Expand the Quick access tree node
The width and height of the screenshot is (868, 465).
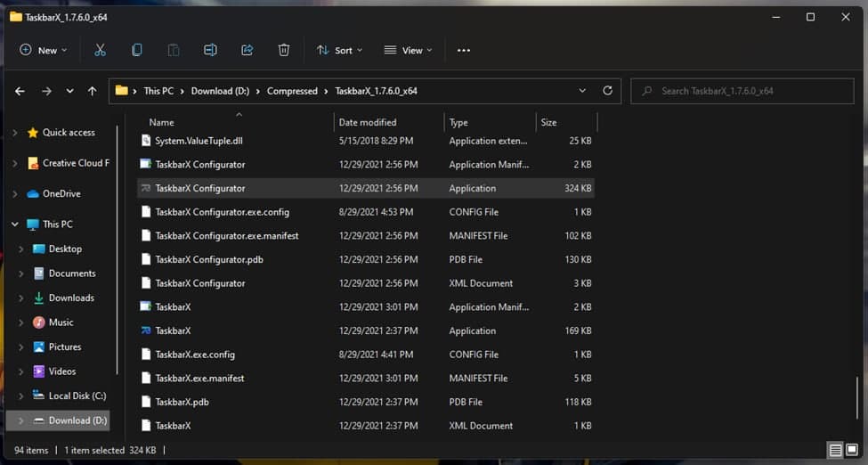(15, 133)
